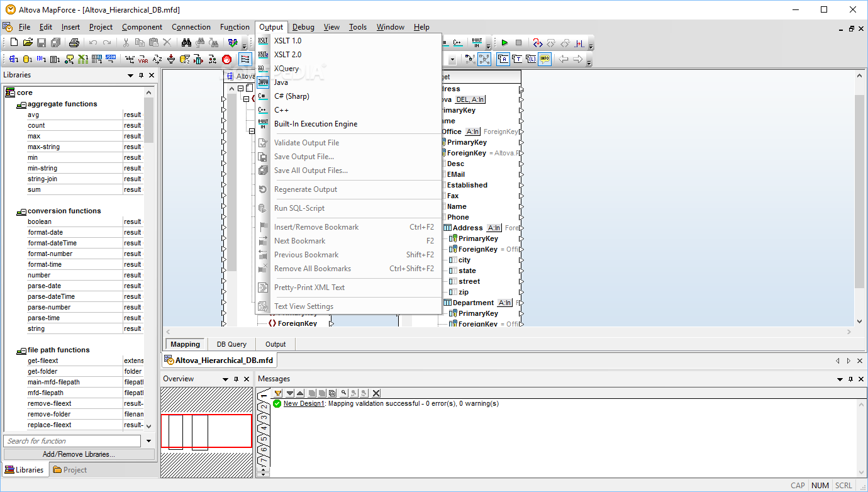Switch to the Project tab
Viewport: 868px width, 492px height.
69,470
